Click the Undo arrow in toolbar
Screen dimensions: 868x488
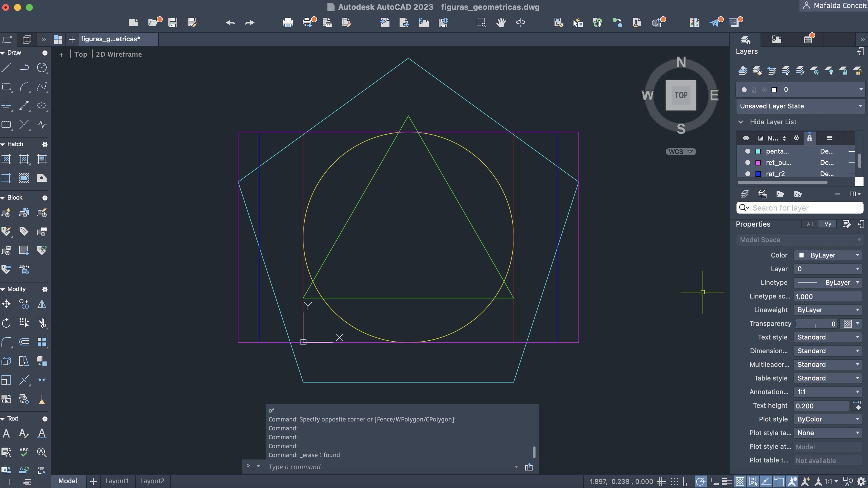tap(230, 23)
